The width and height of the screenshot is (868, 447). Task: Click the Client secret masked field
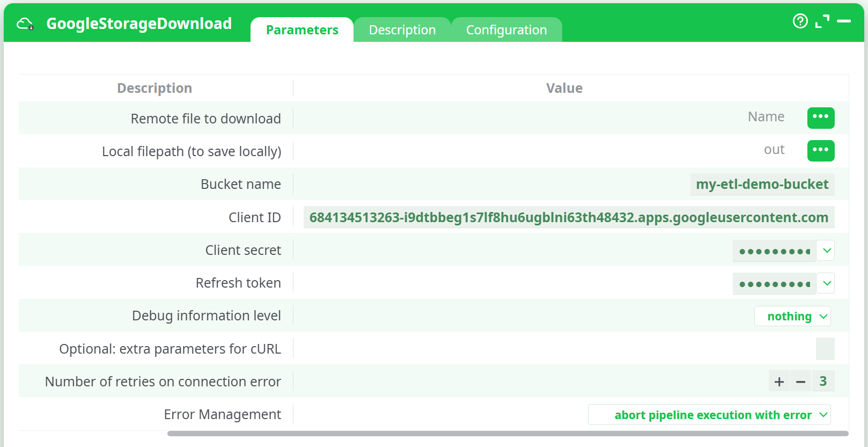774,251
